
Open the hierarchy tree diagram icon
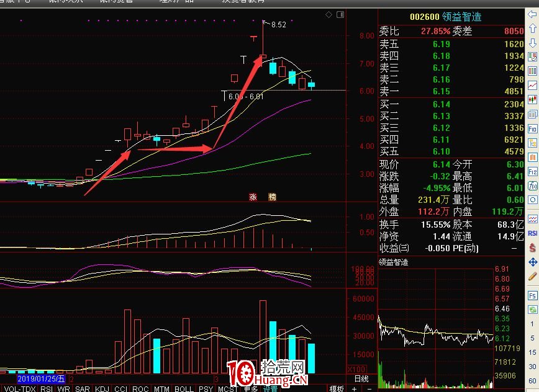532,143
